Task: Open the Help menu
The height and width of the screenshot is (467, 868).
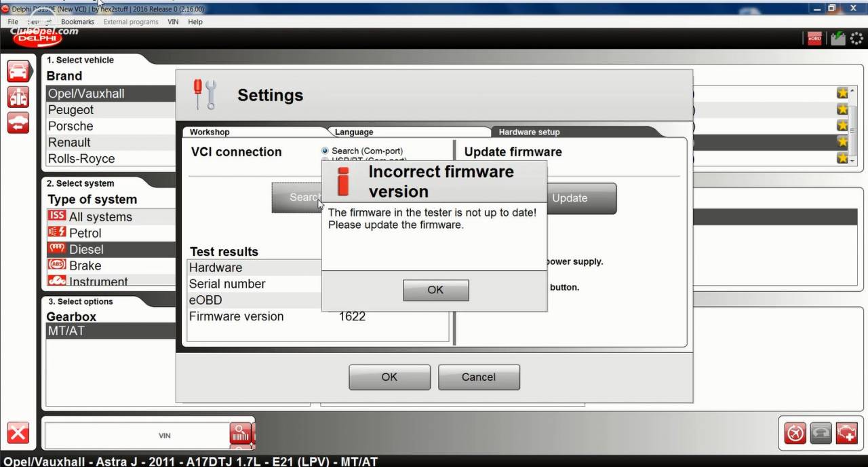Action: tap(195, 22)
